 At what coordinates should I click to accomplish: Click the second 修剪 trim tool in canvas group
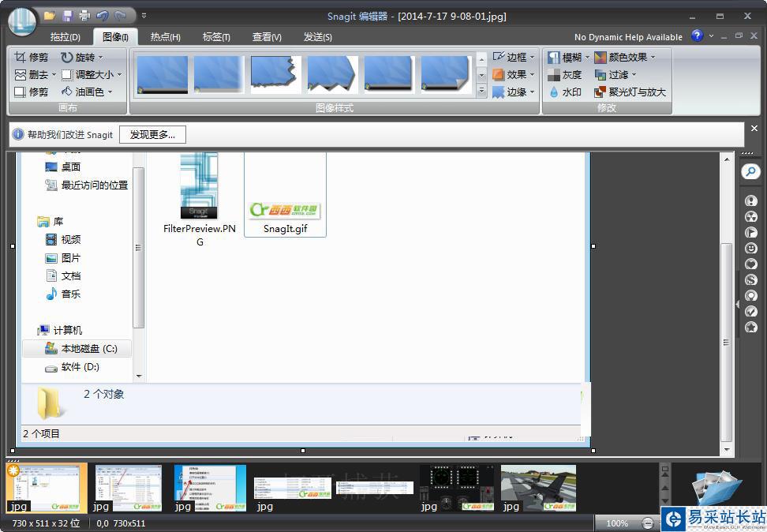32,92
